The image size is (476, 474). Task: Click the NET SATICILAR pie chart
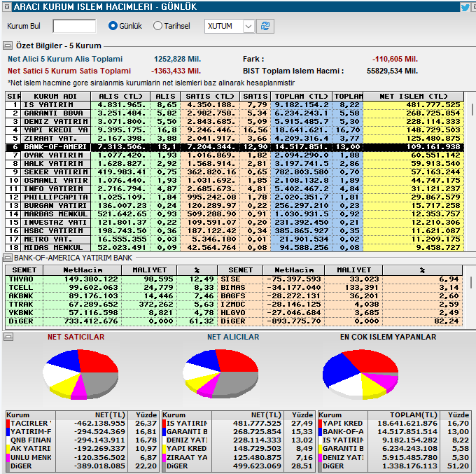click(80, 375)
